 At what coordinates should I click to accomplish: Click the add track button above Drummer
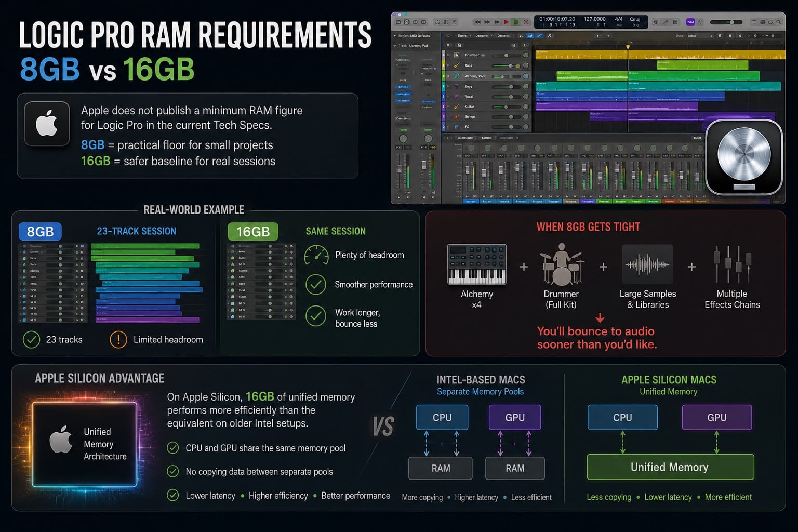[448, 45]
